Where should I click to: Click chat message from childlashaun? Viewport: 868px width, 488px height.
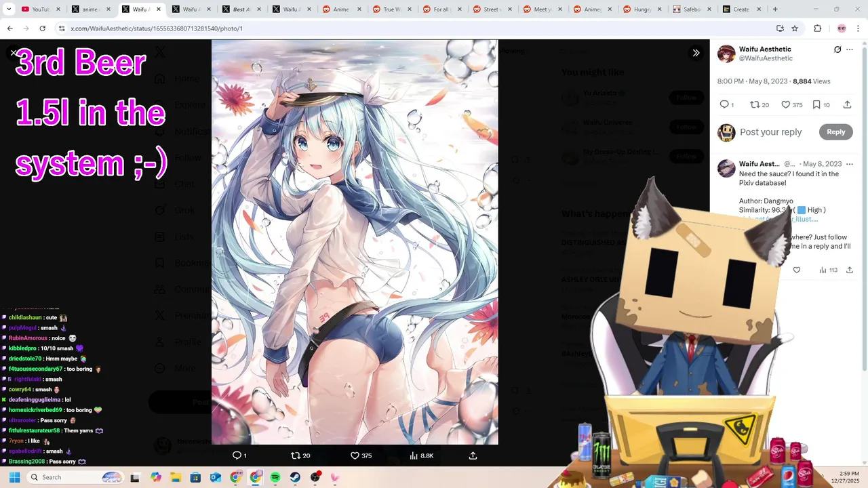click(35, 317)
